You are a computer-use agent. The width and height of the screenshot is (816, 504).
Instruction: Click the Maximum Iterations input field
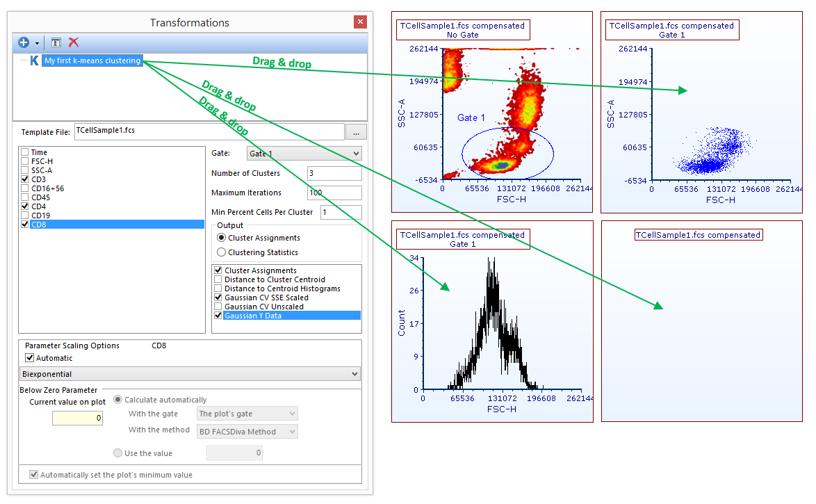point(334,193)
